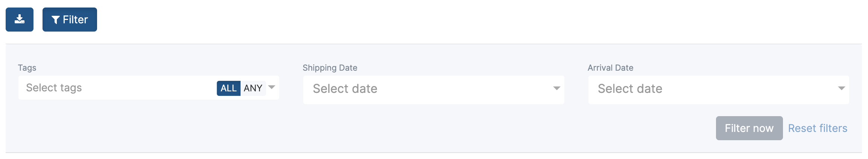Click the Shipping Date label
Screen dimensions: 868x159
click(330, 68)
